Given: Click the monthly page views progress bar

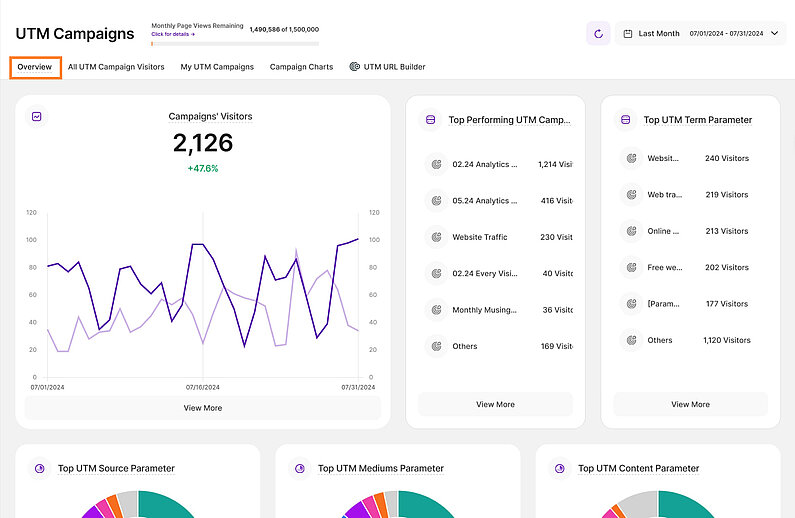Looking at the screenshot, I should click(x=235, y=44).
